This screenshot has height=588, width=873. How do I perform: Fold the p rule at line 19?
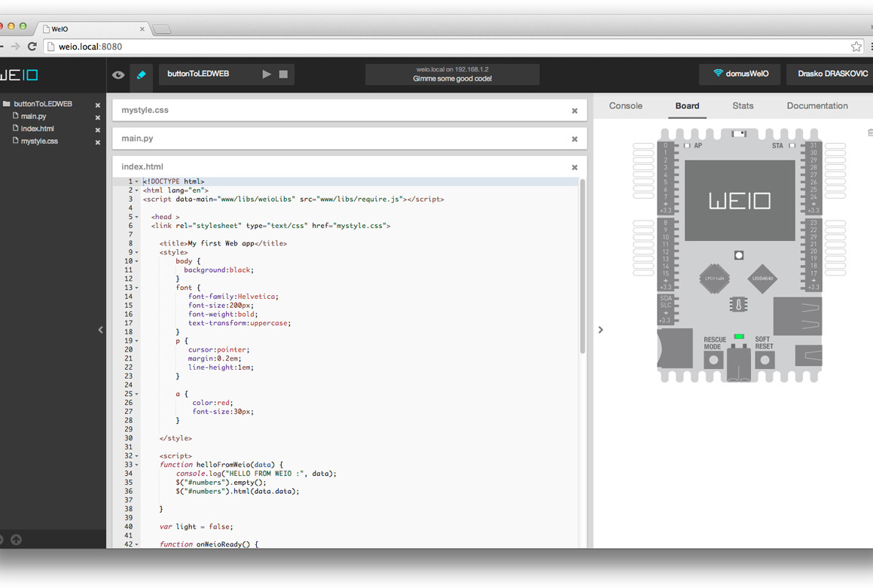(137, 341)
